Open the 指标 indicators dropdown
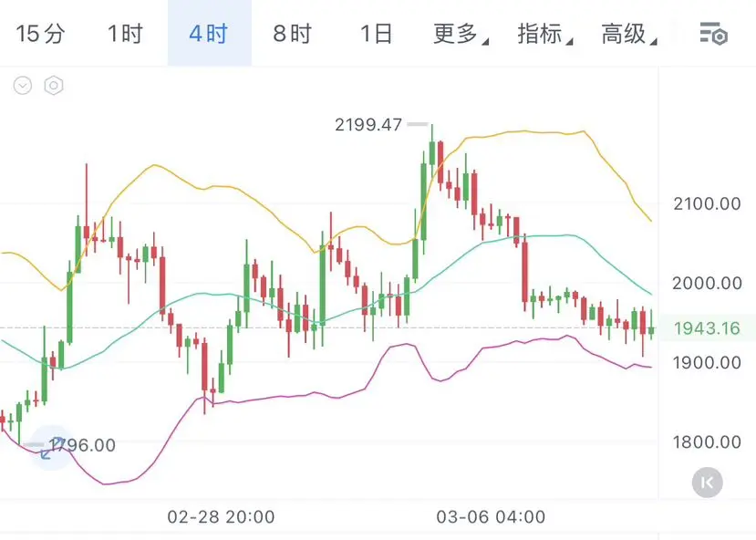 (544, 35)
